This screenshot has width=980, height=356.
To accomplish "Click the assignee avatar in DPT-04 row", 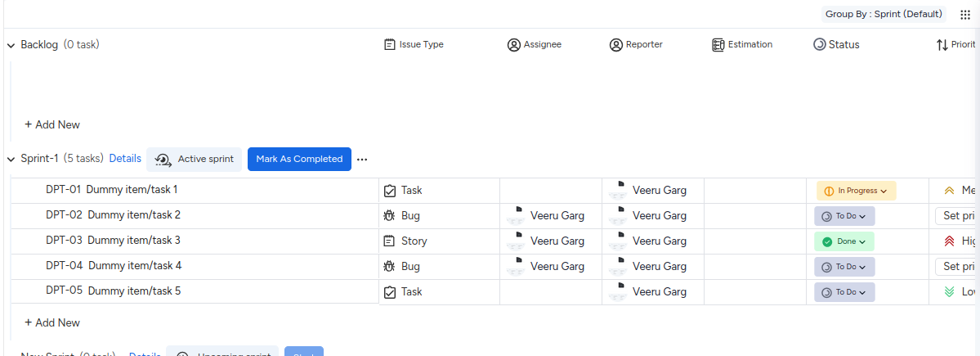I will click(515, 266).
